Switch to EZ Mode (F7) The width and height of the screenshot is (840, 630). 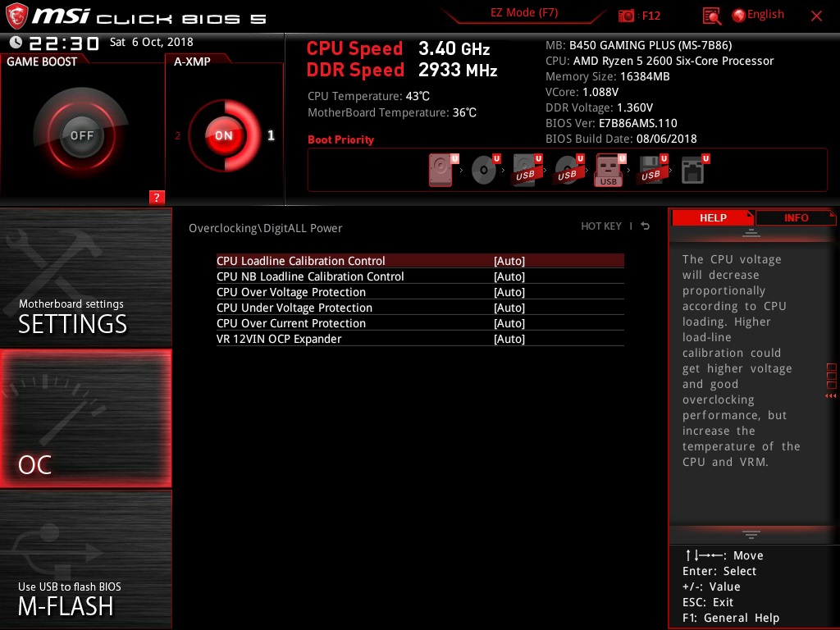(x=524, y=13)
